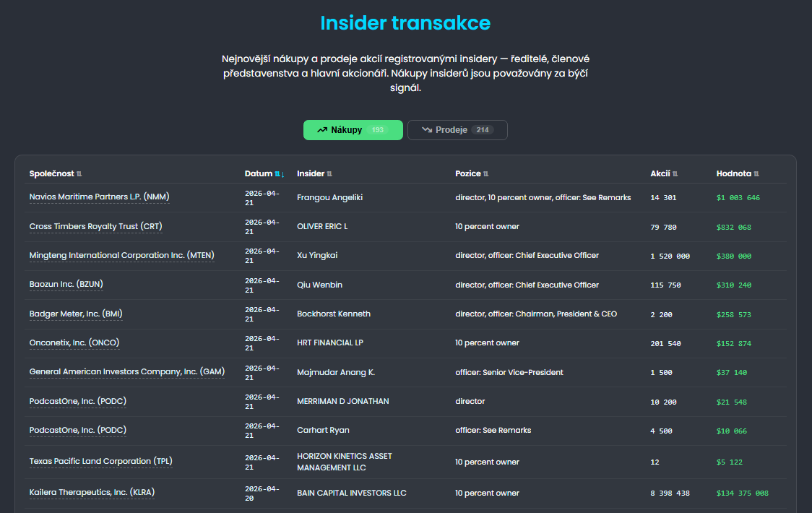Open Texas Pacific Land Corporation (TPL) link
The width and height of the screenshot is (812, 513).
[x=101, y=462]
